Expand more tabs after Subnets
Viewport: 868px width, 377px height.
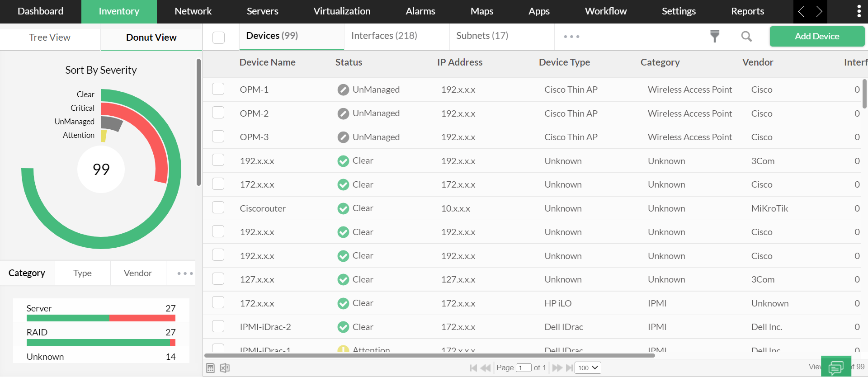point(571,37)
